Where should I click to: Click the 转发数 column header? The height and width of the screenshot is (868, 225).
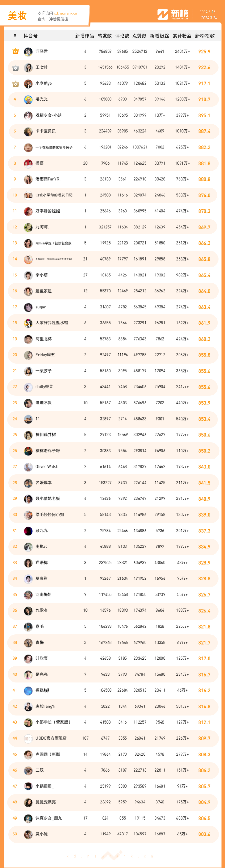105,36
